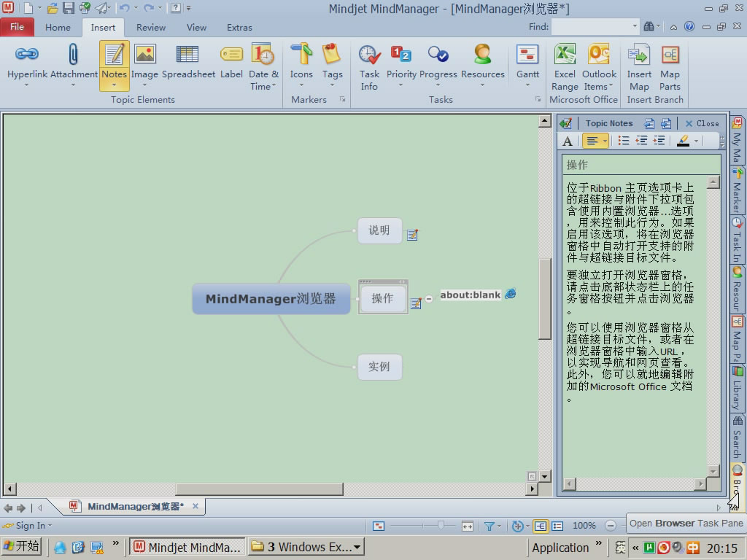Image resolution: width=747 pixels, height=560 pixels.
Task: Select the central MindManager浏览器 topic
Action: tap(271, 298)
